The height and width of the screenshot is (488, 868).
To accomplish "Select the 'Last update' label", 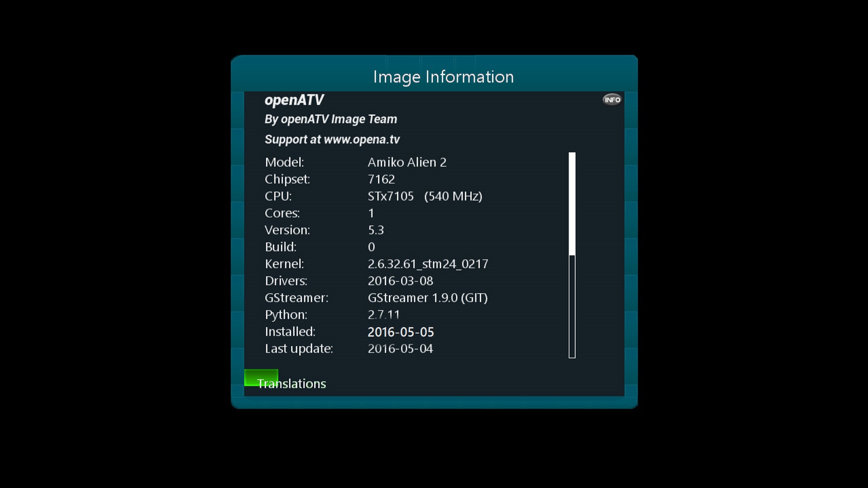I will (299, 349).
